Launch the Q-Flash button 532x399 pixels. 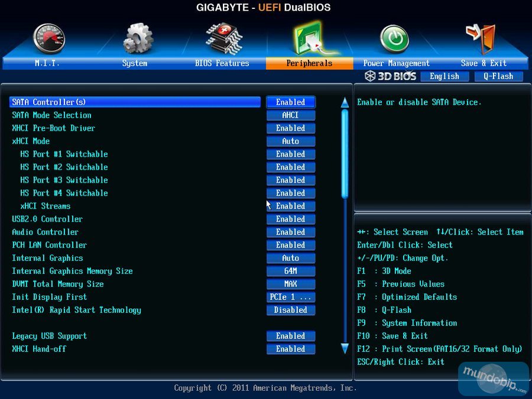[x=498, y=76]
